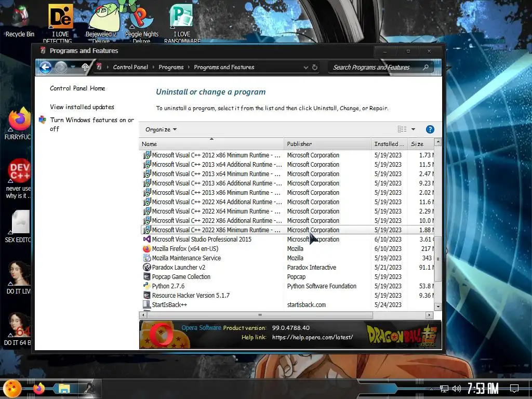Expand the chevron after Programs breadcrumb
This screenshot has width=532, height=399.
tap(189, 67)
